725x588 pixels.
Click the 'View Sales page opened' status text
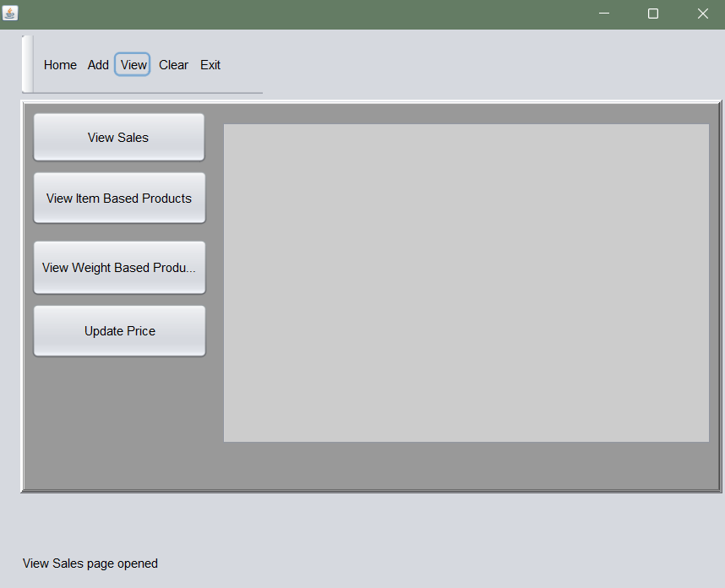pos(90,563)
